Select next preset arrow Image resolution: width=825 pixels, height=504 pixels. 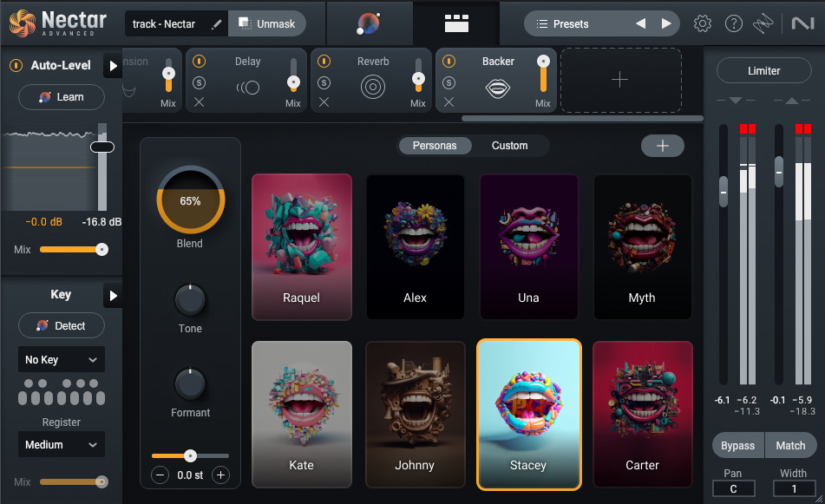click(x=666, y=23)
